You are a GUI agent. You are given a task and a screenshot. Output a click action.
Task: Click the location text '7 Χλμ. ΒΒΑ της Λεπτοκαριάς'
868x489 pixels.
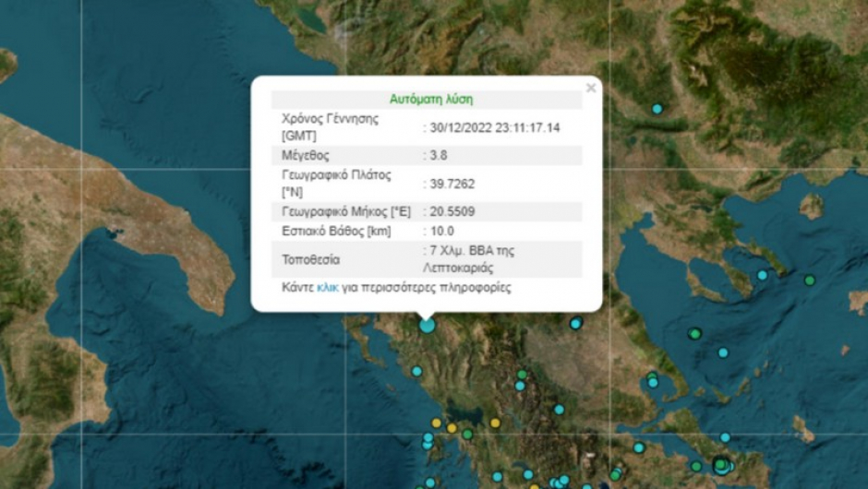coord(469,259)
